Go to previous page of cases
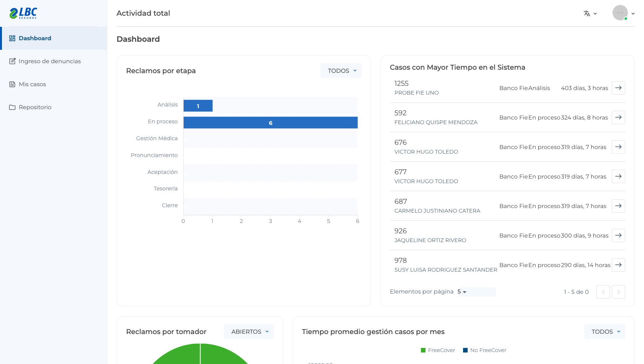The image size is (644, 364). coord(603,292)
